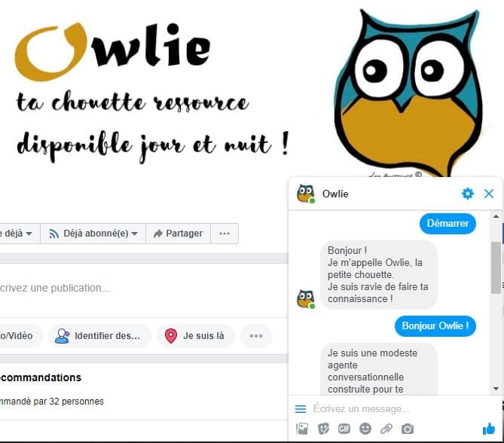504x443 pixels.
Task: Send a thumbs-up like in chat
Action: tap(489, 429)
